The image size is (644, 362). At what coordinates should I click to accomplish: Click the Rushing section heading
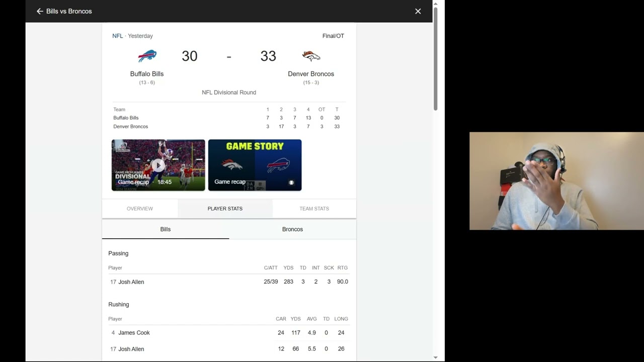(119, 304)
